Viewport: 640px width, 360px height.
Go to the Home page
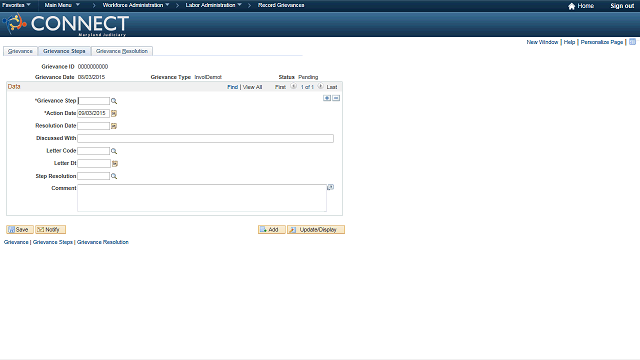[581, 6]
